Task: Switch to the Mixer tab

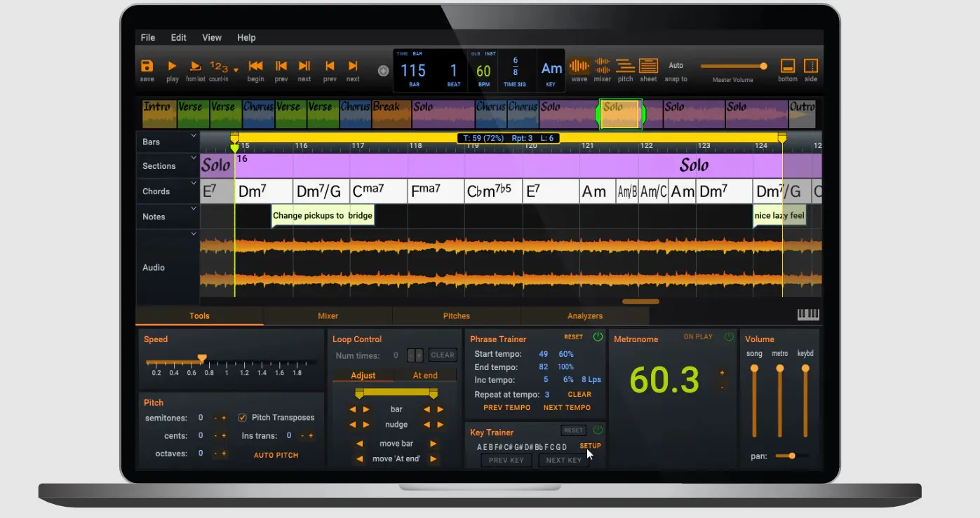Action: (x=328, y=316)
